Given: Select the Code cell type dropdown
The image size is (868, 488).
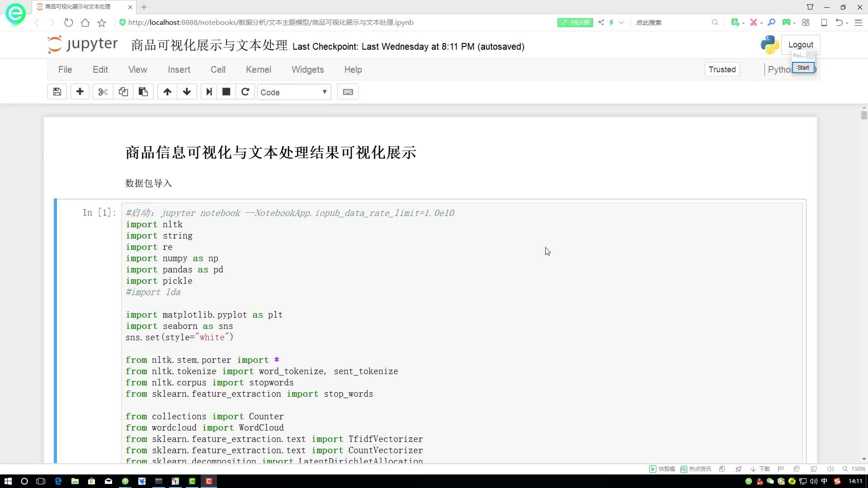Looking at the screenshot, I should coord(293,92).
